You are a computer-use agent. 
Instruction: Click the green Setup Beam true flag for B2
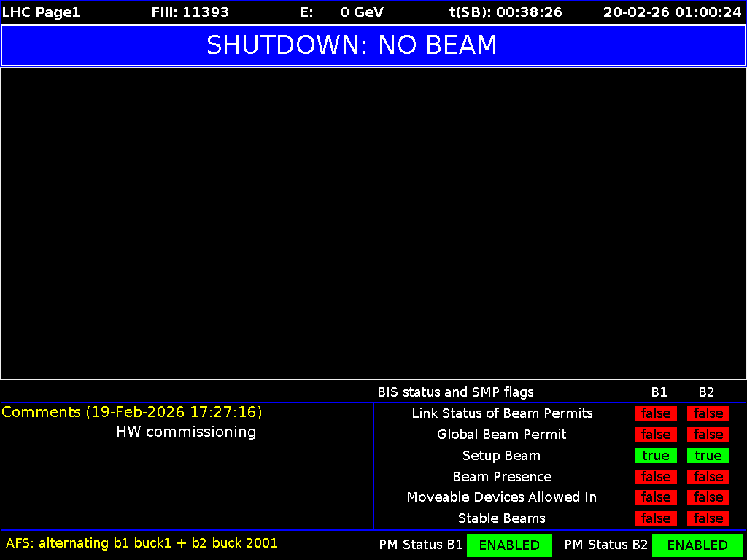pos(708,456)
